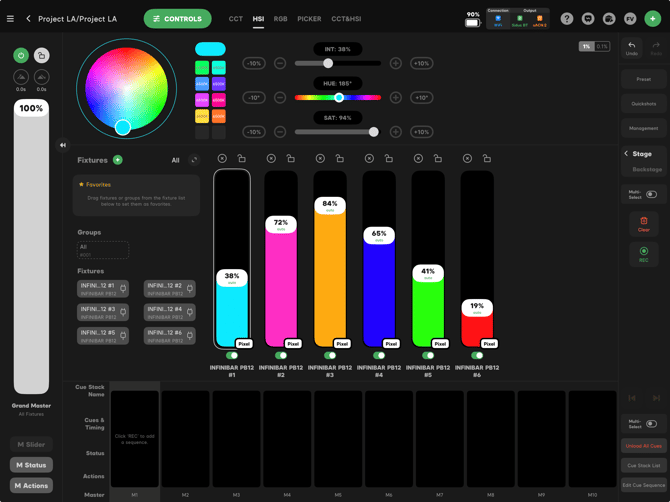The image size is (670, 502).
Task: Increase intensity with plus circle icon
Action: coord(396,63)
